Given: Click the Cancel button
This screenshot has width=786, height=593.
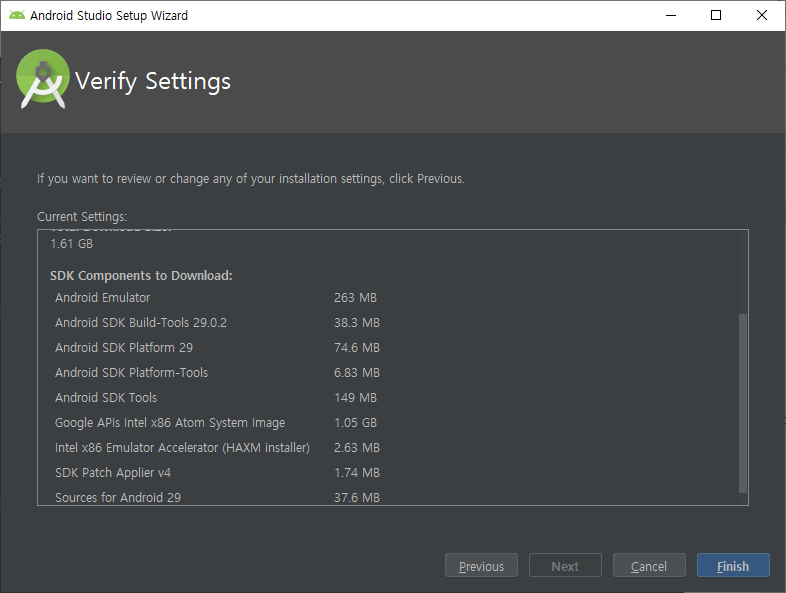Looking at the screenshot, I should 649,565.
